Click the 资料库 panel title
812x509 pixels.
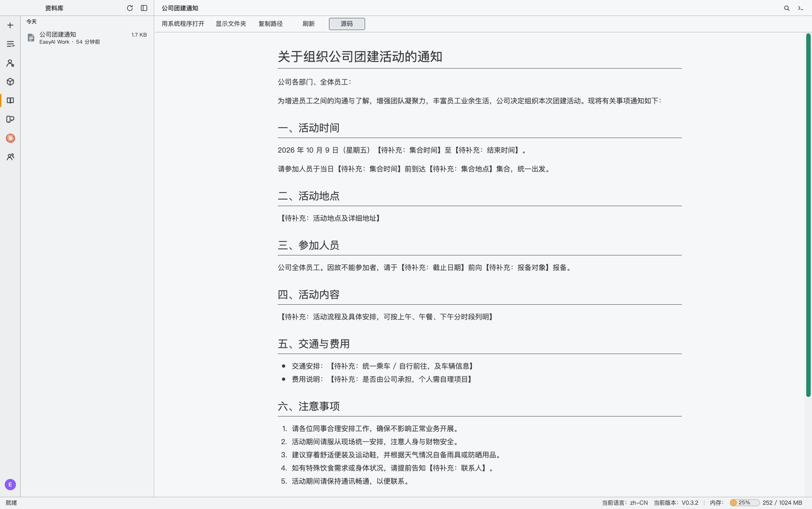pyautogui.click(x=54, y=8)
